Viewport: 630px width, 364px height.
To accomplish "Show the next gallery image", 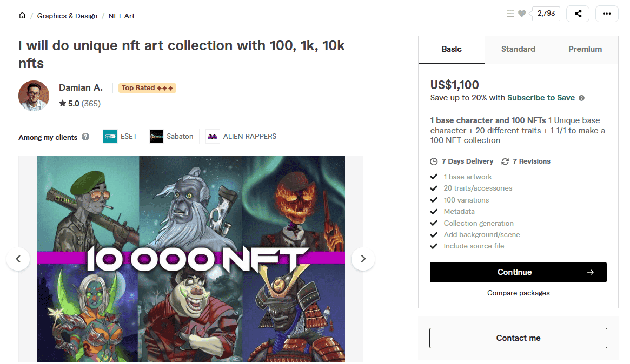I will coord(363,259).
